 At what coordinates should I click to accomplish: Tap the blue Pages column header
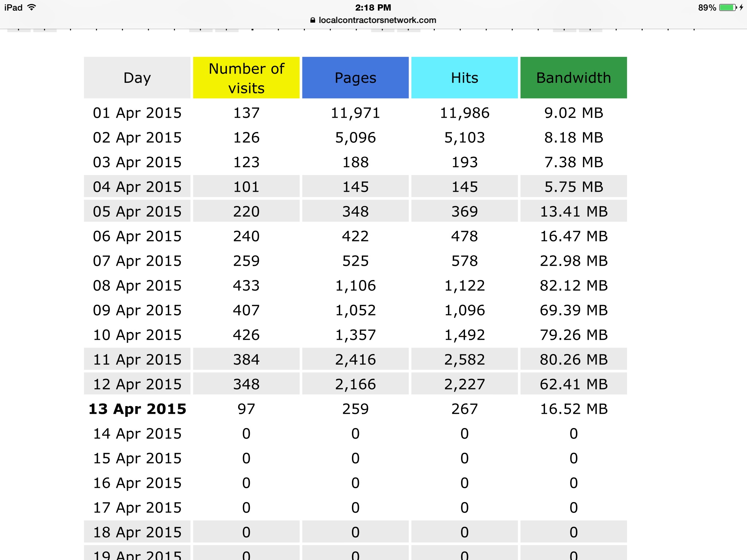coord(355,78)
